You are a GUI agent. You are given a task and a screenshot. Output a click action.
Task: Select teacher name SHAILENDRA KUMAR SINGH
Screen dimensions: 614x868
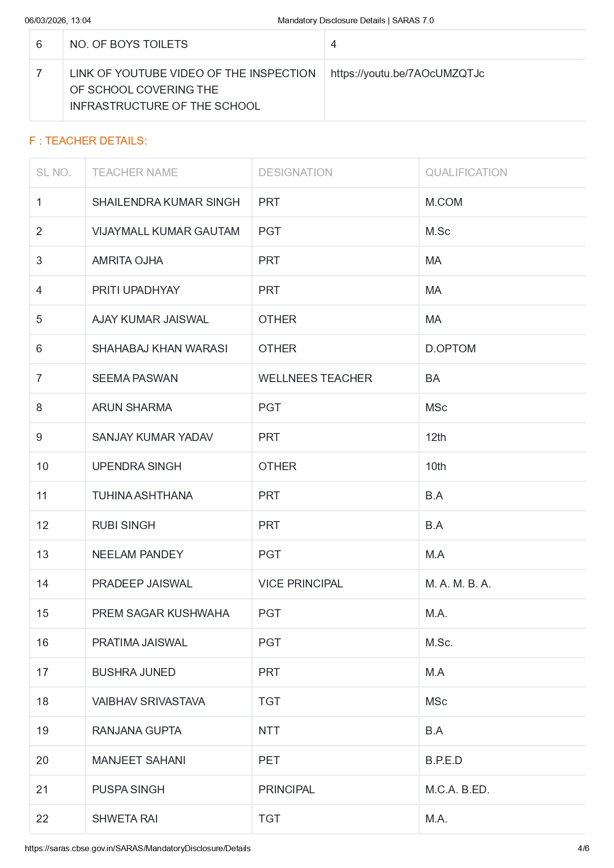tap(166, 202)
